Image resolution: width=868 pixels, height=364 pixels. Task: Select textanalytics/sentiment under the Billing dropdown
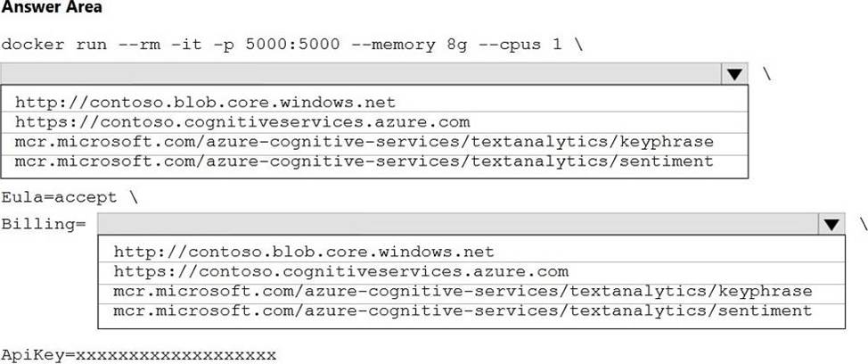[463, 310]
